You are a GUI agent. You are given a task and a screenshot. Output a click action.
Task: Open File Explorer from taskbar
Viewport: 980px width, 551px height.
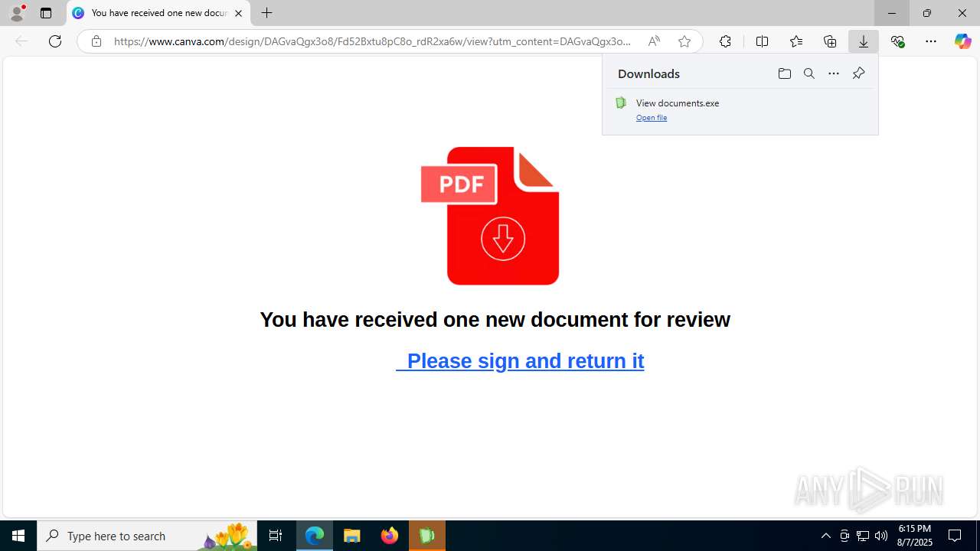point(352,536)
